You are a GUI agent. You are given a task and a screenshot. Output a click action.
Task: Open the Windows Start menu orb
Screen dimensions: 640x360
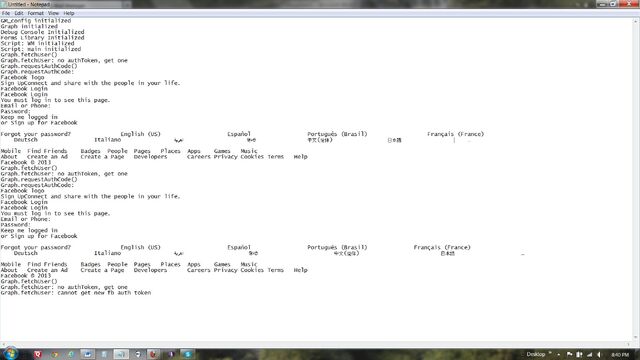(10, 353)
